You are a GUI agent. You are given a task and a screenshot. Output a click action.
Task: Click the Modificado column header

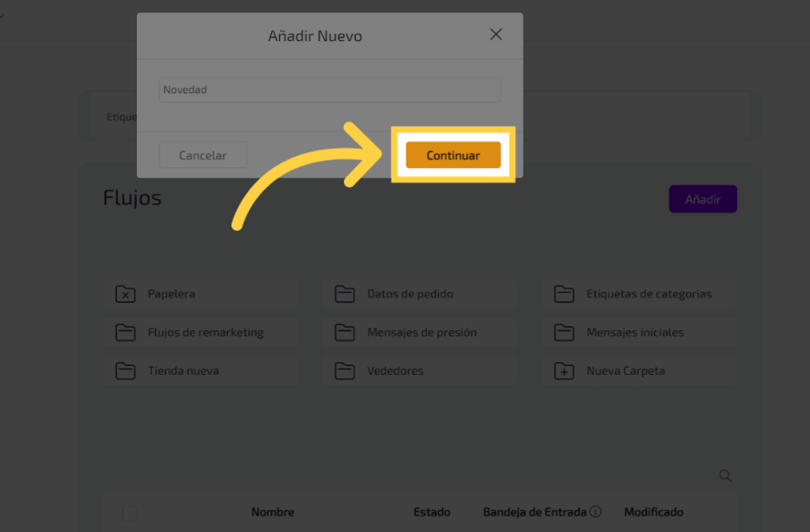(653, 512)
